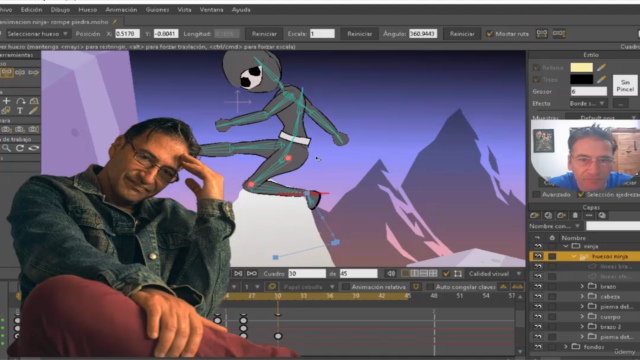Screen dimensions: 640x360
Task: Click the yellow Relleno color swatch
Action: (x=582, y=67)
